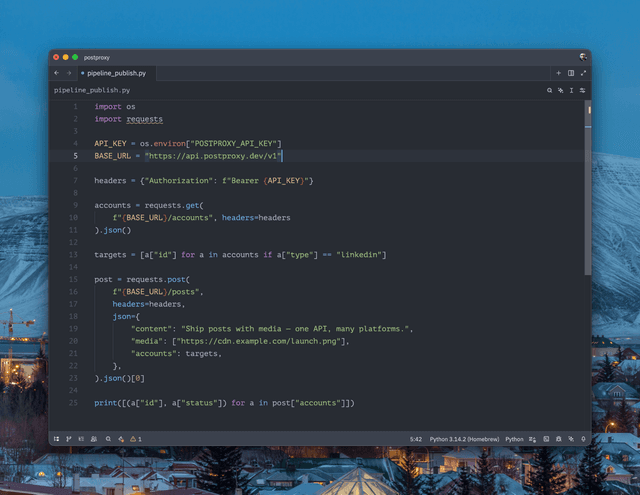This screenshot has height=495, width=640.
Task: Toggle the collaboration panel icon
Action: click(x=94, y=439)
